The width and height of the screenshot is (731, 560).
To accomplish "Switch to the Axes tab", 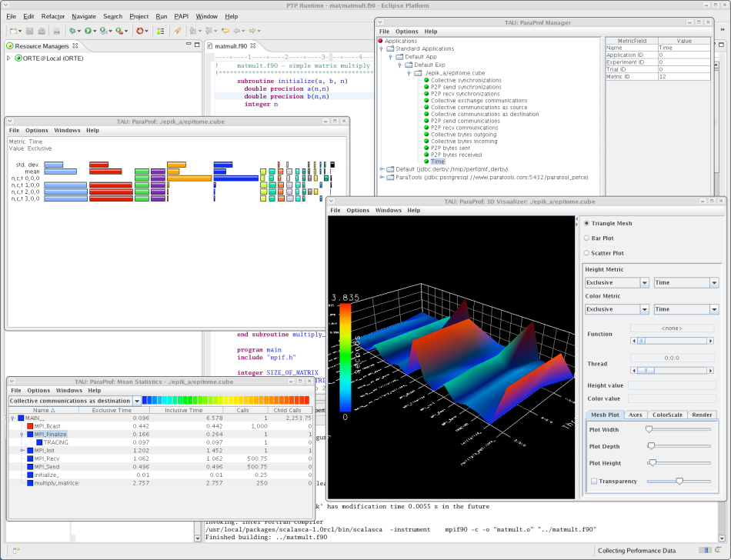I will 635,415.
